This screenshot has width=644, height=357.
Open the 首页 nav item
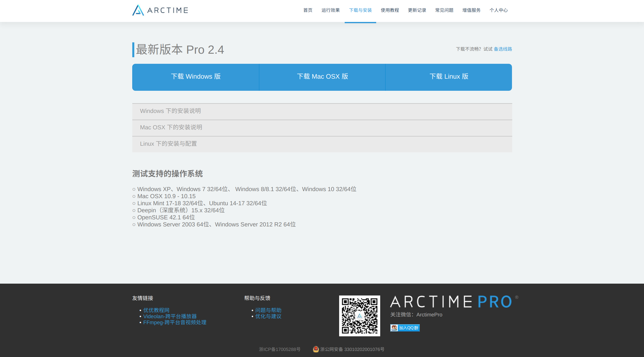pos(308,10)
